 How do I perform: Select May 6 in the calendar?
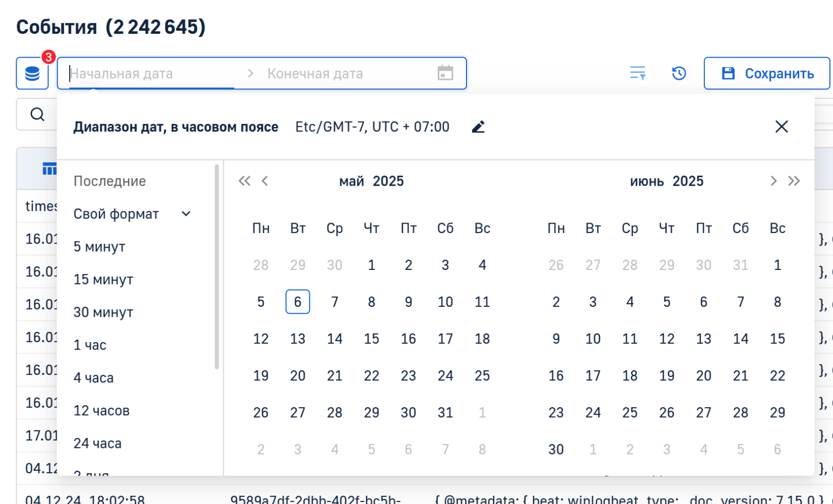tap(298, 302)
